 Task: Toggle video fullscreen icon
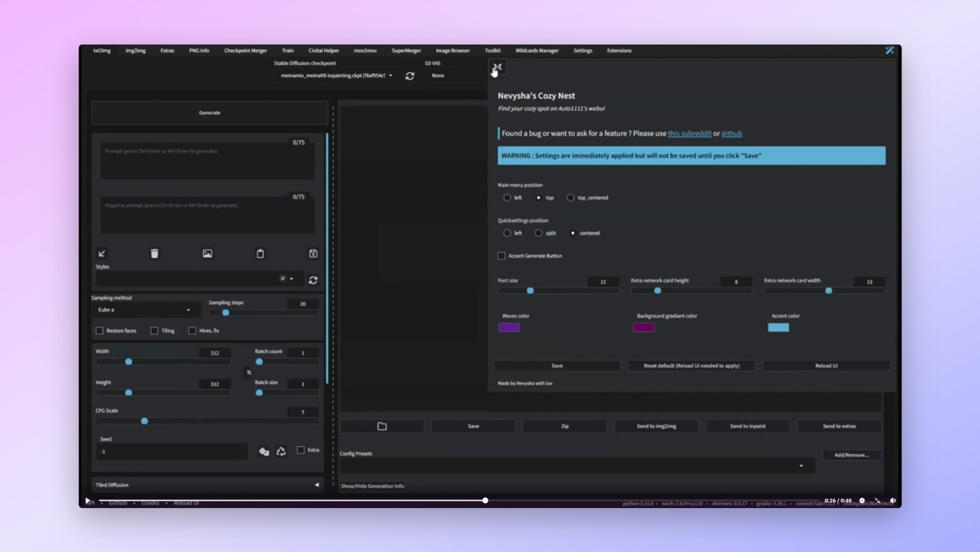(x=877, y=501)
